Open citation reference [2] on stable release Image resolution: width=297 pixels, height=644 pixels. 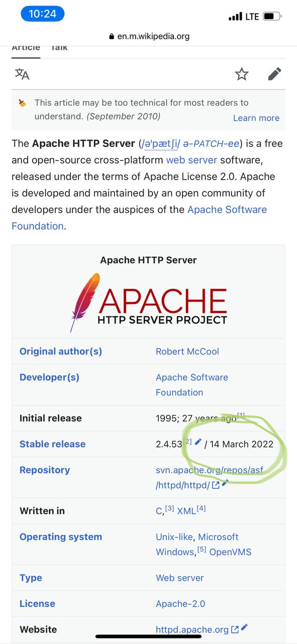coord(187,441)
